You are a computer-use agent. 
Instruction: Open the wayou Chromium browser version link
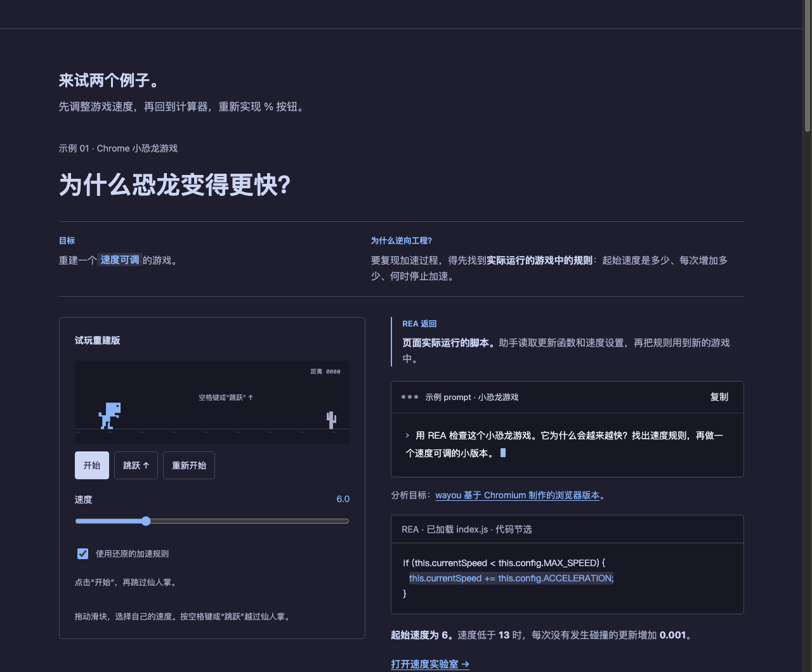[x=517, y=495]
